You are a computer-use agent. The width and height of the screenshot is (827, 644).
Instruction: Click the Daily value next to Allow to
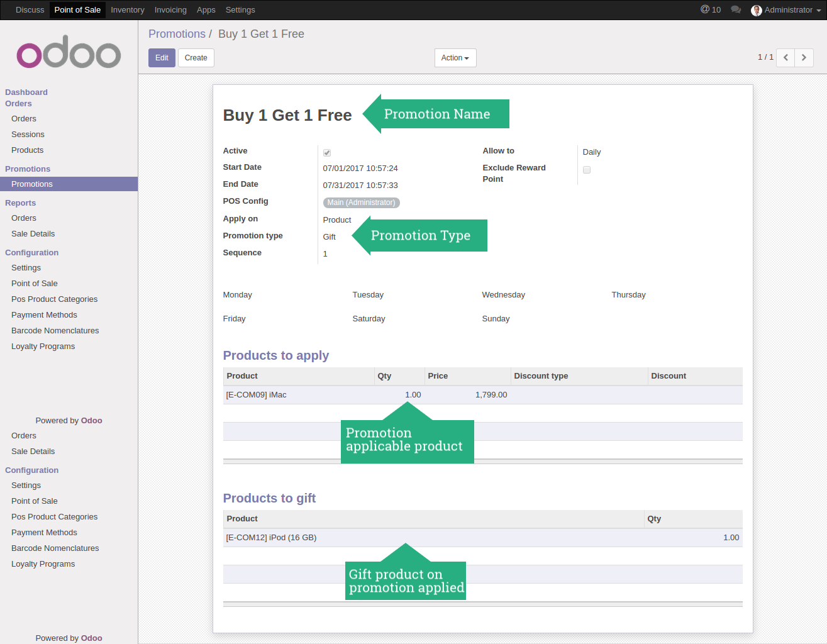(x=592, y=152)
